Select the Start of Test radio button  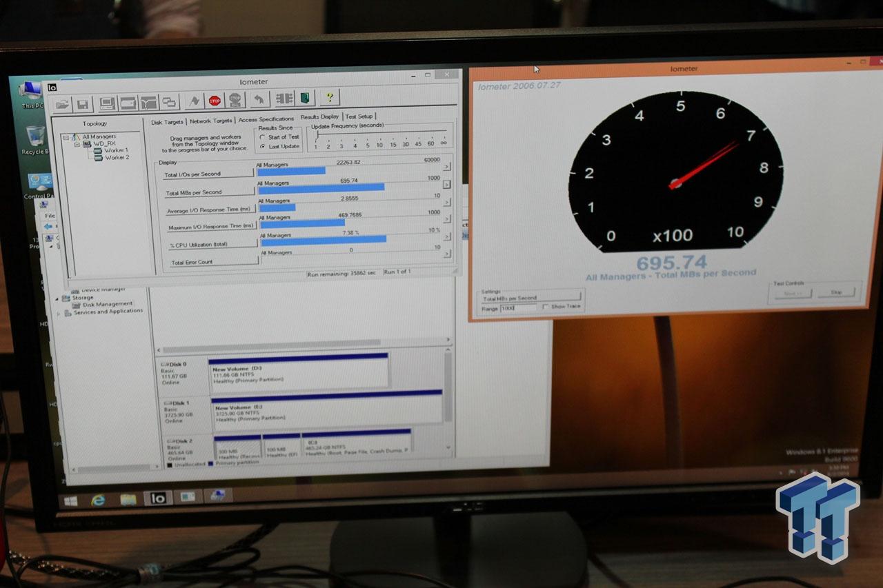click(x=263, y=136)
